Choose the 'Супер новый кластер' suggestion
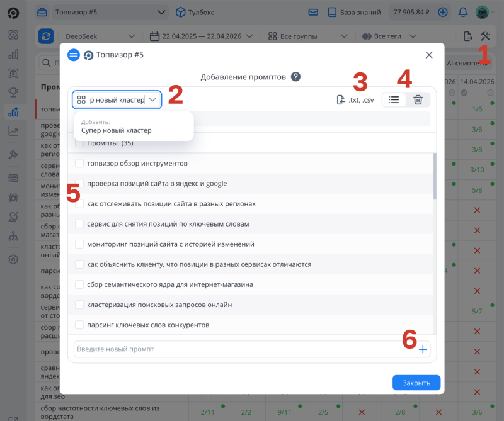Screen dimensions: 504x421 117,130
